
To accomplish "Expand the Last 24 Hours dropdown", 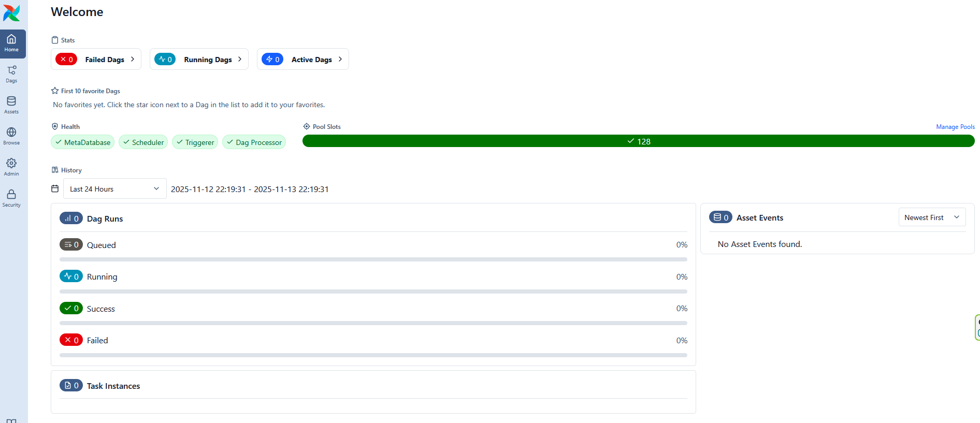I will point(114,189).
